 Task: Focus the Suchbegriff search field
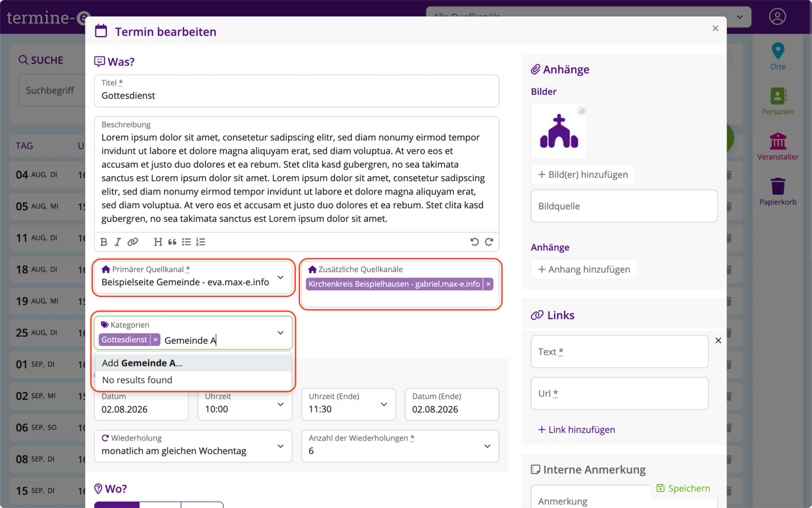coord(52,90)
